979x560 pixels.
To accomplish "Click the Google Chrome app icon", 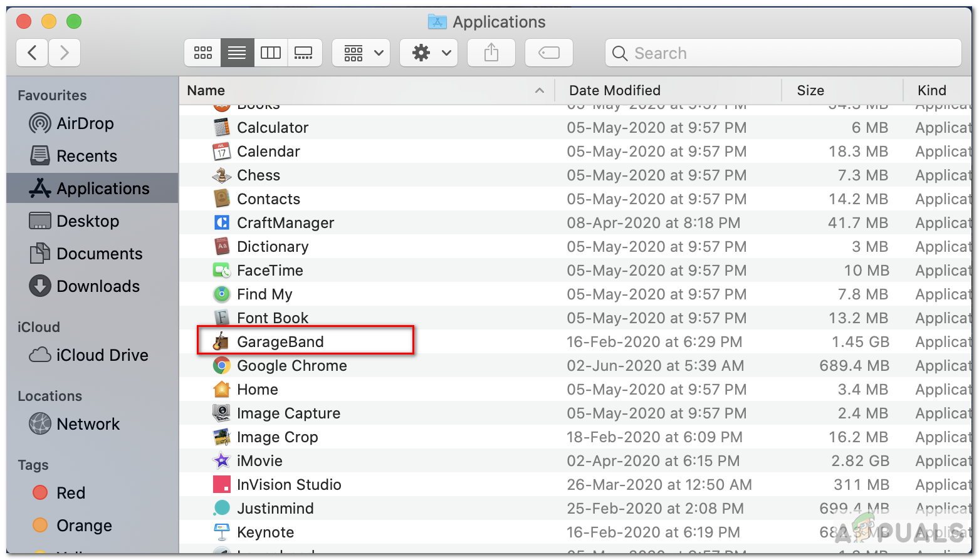I will (x=222, y=365).
